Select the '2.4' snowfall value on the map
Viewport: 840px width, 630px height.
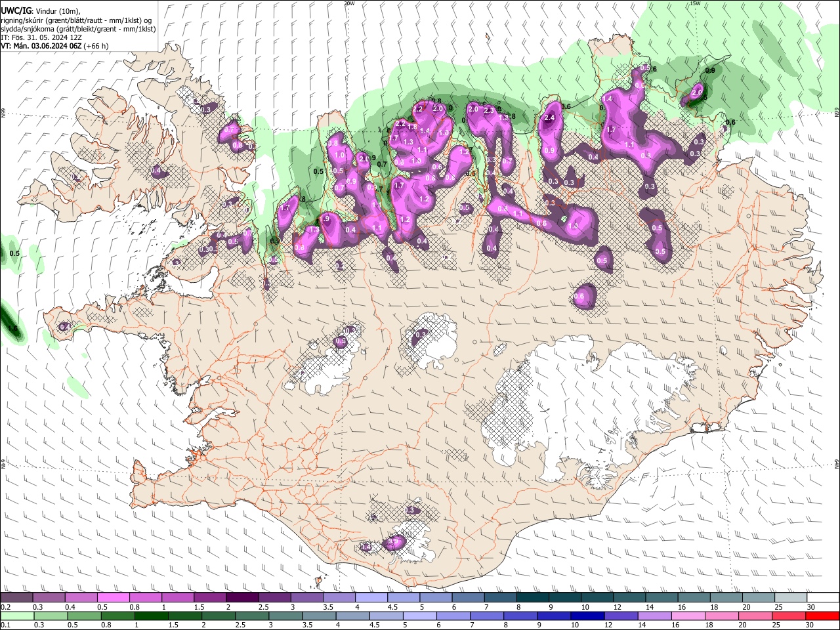[550, 118]
